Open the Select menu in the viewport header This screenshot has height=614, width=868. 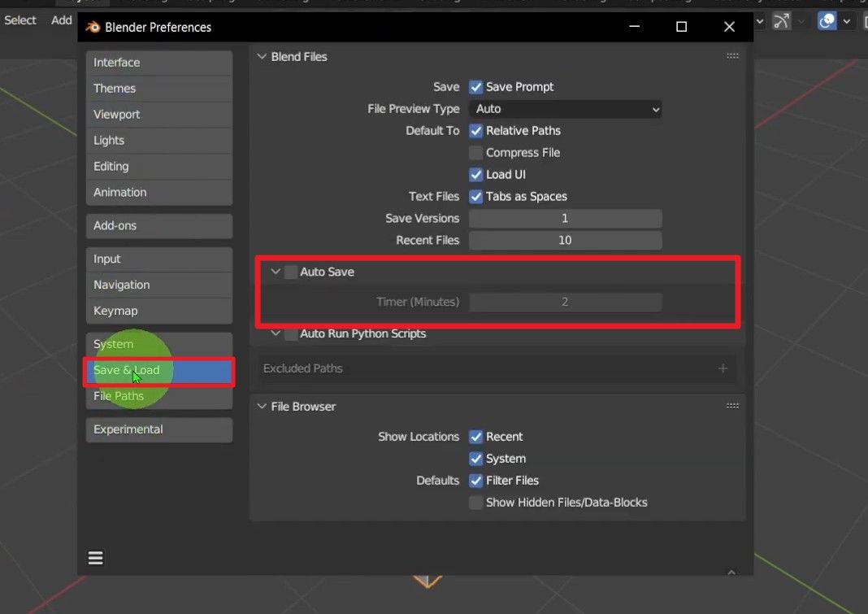pos(20,20)
